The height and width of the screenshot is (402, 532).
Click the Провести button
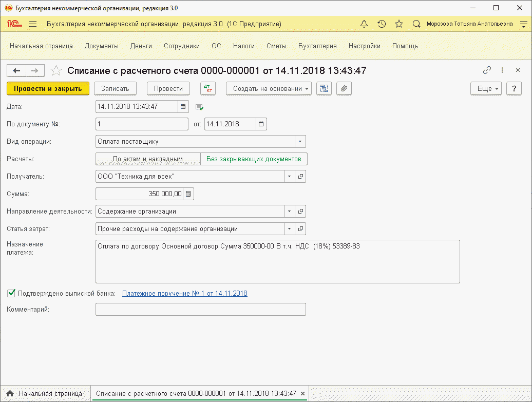[168, 88]
